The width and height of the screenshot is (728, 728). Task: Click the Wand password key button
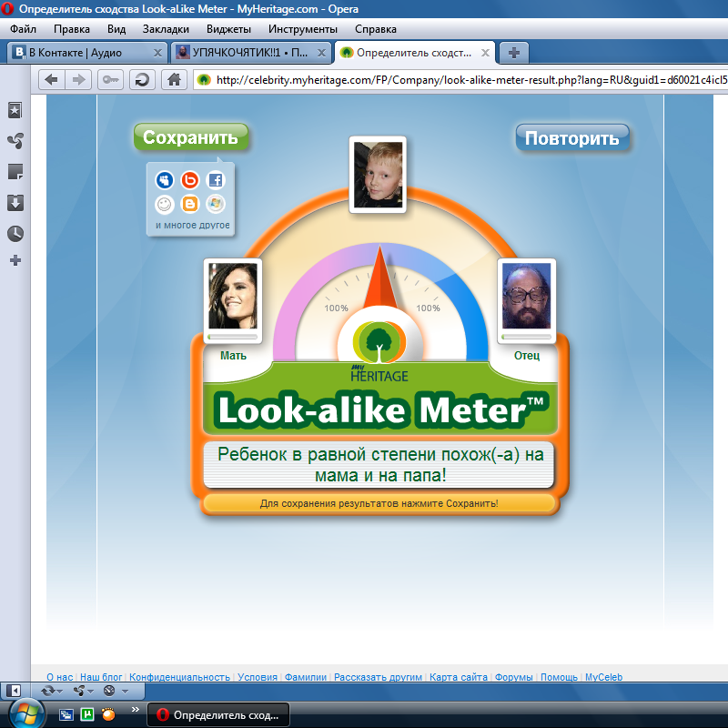pos(110,80)
